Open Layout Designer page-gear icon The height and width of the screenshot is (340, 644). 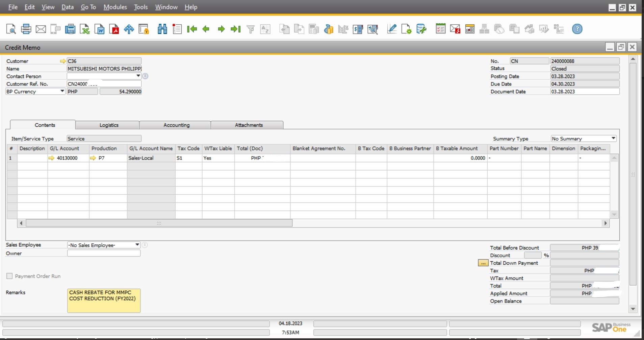pyautogui.click(x=407, y=29)
